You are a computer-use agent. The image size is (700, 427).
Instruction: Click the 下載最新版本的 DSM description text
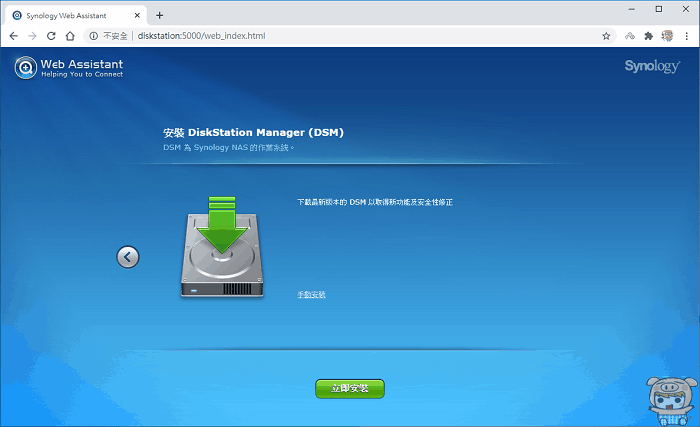(375, 202)
